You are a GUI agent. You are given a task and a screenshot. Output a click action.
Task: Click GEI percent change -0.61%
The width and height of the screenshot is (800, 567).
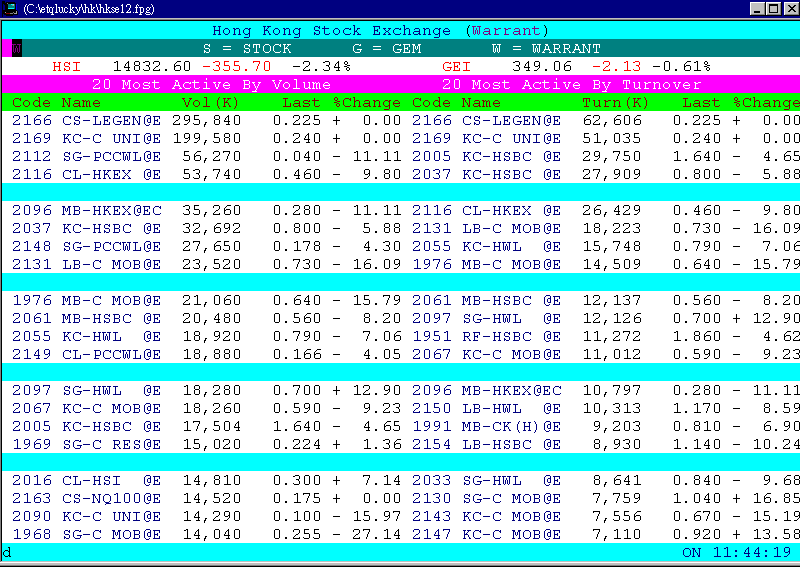pyautogui.click(x=681, y=66)
